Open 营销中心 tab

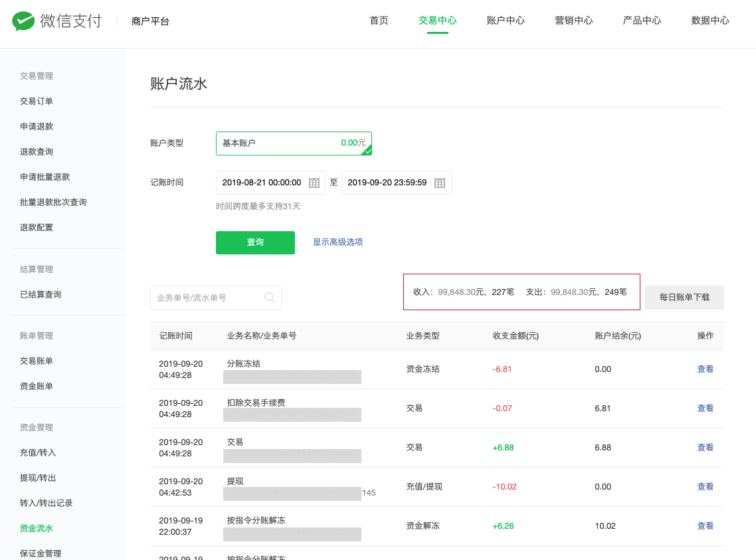tap(574, 20)
